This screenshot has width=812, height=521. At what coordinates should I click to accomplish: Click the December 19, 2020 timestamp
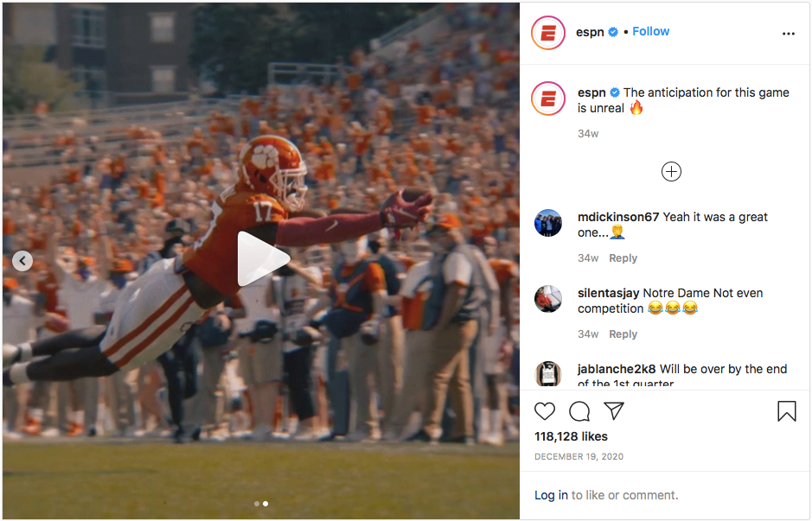(x=579, y=456)
